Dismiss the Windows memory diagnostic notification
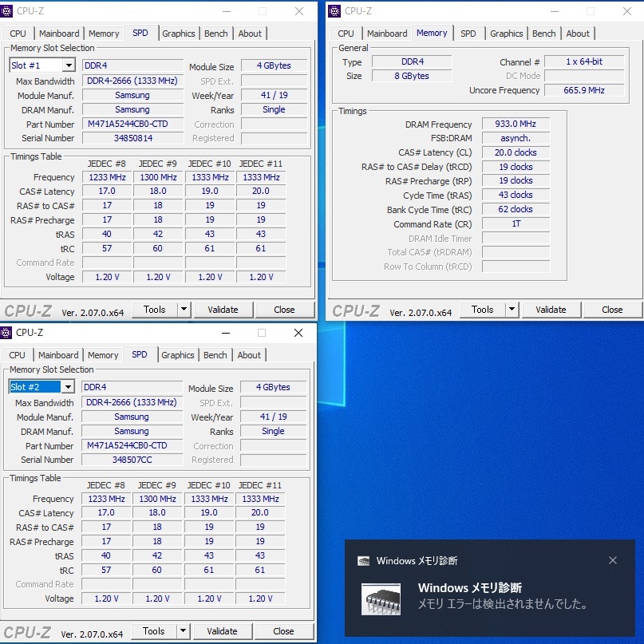 (613, 560)
